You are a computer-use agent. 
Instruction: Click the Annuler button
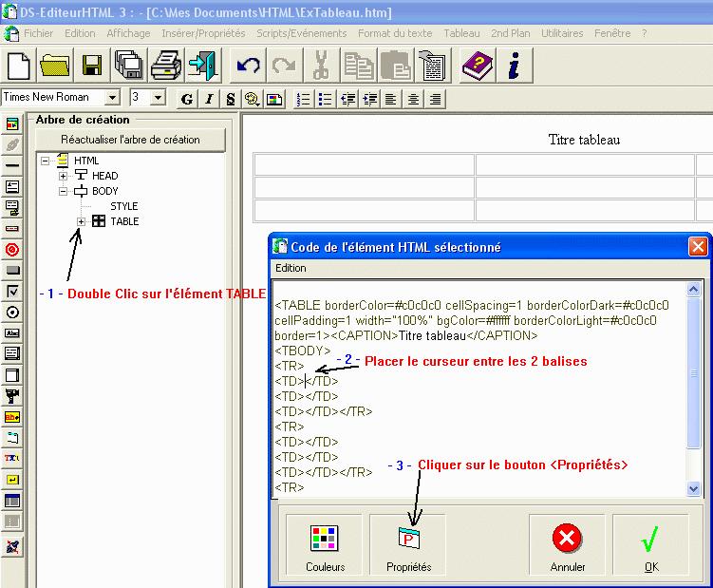click(x=568, y=546)
